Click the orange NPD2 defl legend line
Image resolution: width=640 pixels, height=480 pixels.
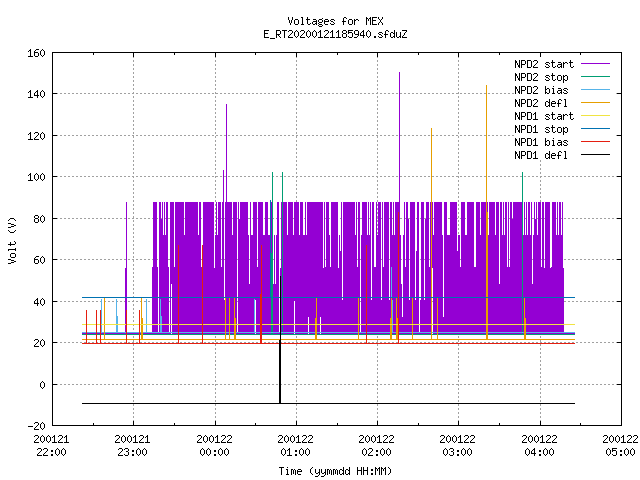[x=596, y=102]
